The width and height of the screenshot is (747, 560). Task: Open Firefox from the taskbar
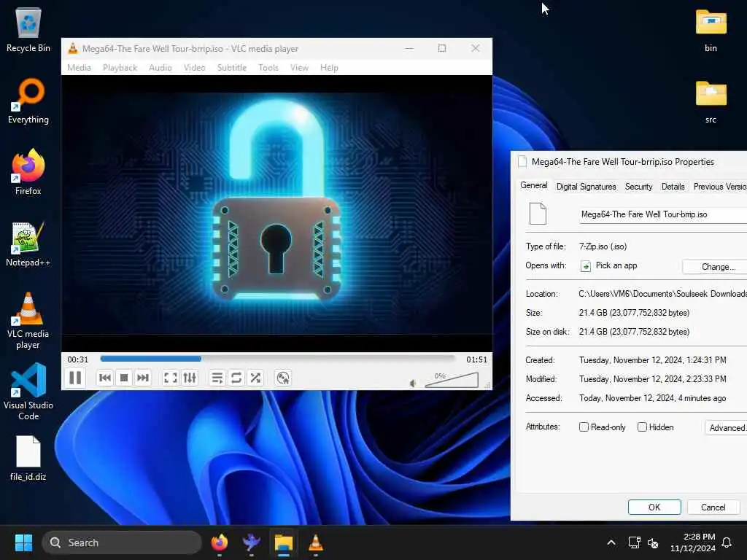click(219, 542)
